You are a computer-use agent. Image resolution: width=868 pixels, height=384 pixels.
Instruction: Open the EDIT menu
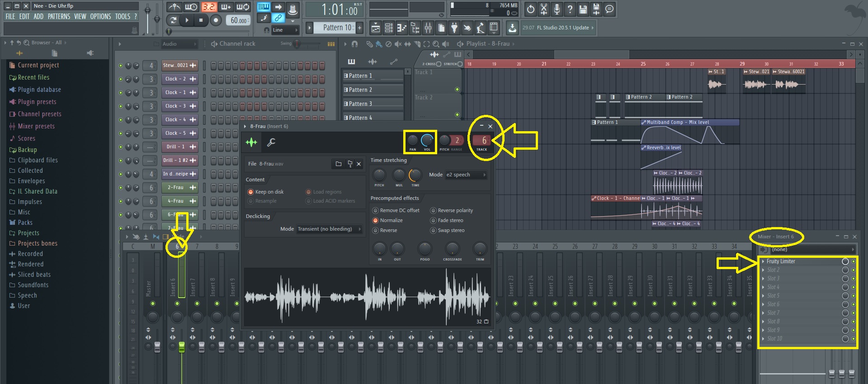click(x=24, y=16)
